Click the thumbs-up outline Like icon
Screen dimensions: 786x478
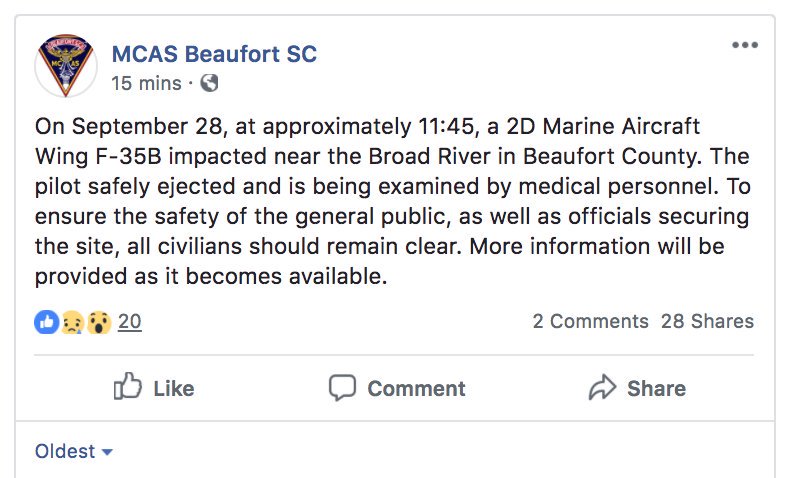128,386
